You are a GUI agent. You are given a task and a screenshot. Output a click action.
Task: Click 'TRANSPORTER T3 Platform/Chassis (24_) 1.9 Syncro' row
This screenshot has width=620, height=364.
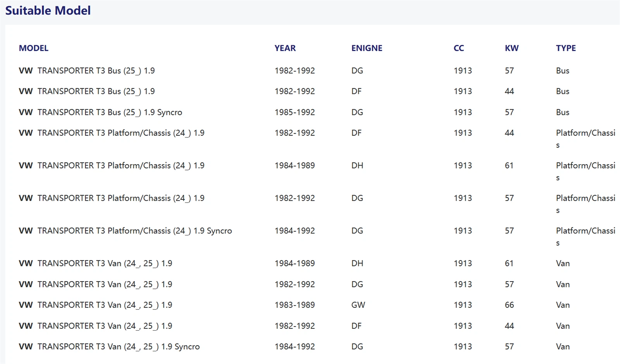point(317,236)
